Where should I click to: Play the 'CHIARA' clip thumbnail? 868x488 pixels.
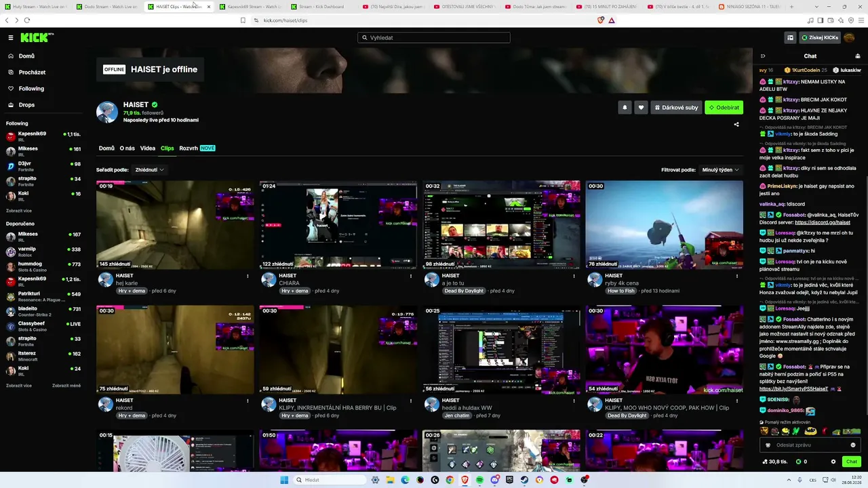click(x=338, y=224)
